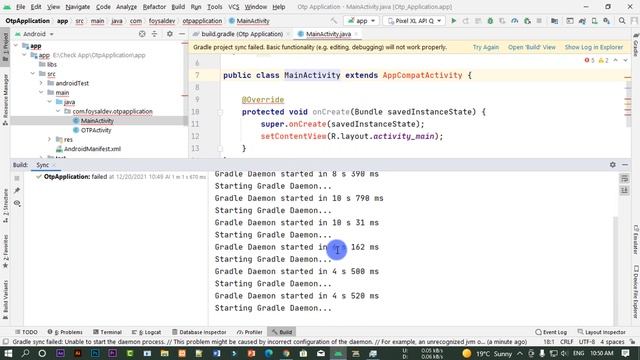Screen dimensions: 640x360
Task: Click the Profile app gauge icon
Action: coord(515,21)
